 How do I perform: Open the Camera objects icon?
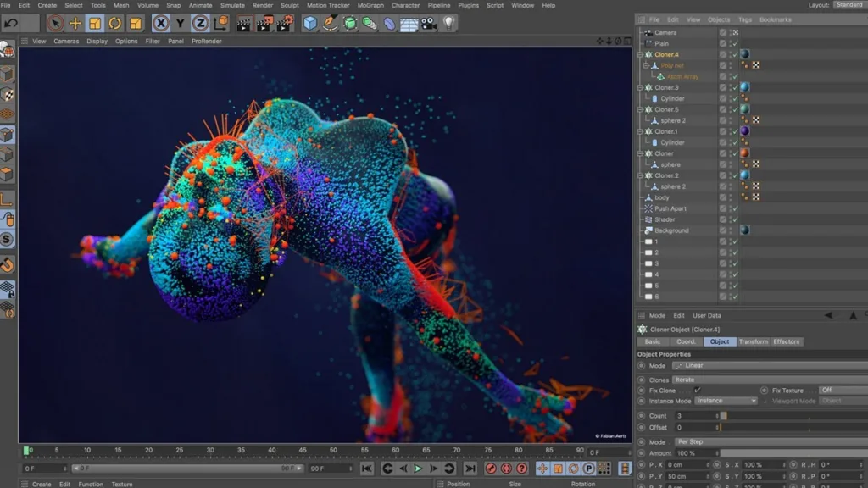click(x=428, y=23)
